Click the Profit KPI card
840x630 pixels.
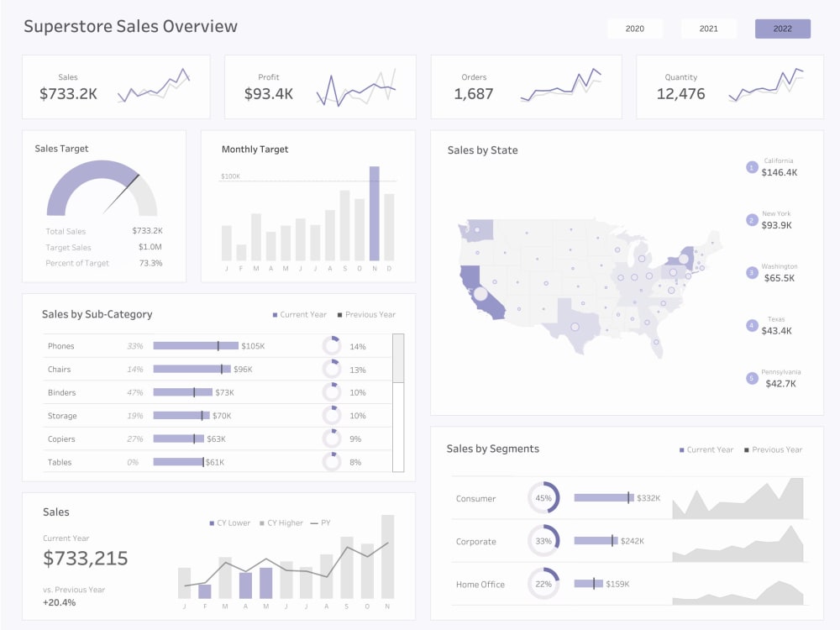click(320, 87)
